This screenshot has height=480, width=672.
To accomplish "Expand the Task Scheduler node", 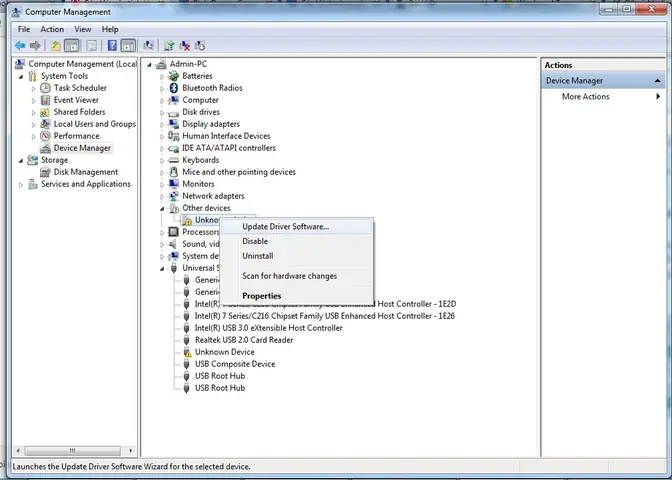I will click(33, 88).
